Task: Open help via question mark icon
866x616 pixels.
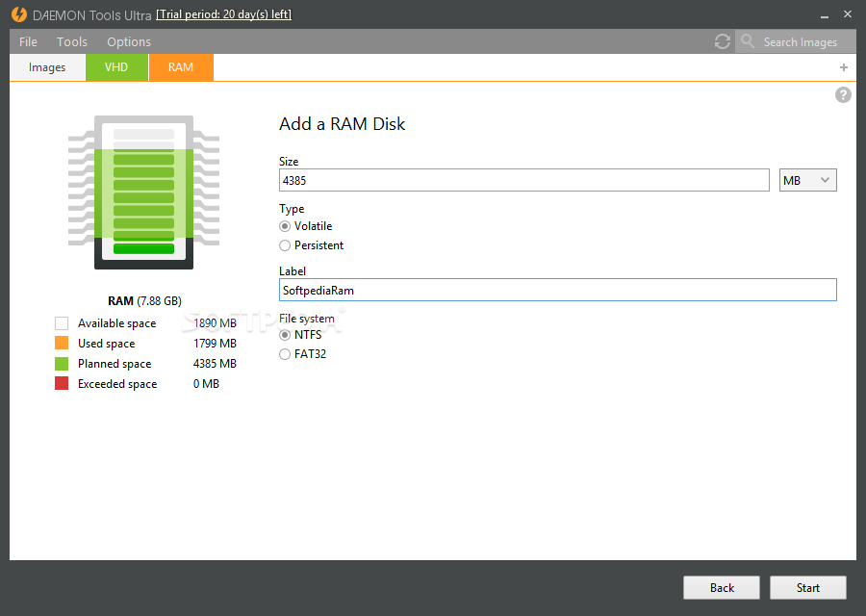Action: (843, 95)
